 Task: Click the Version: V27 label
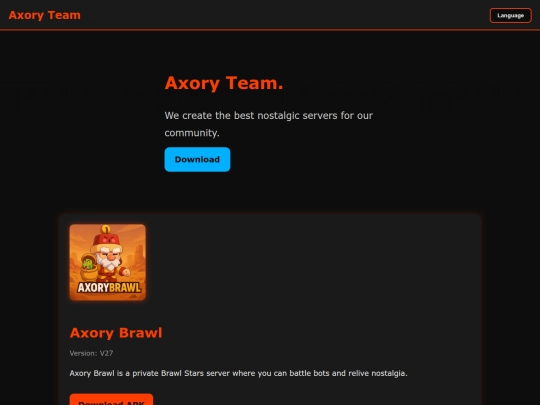91,353
